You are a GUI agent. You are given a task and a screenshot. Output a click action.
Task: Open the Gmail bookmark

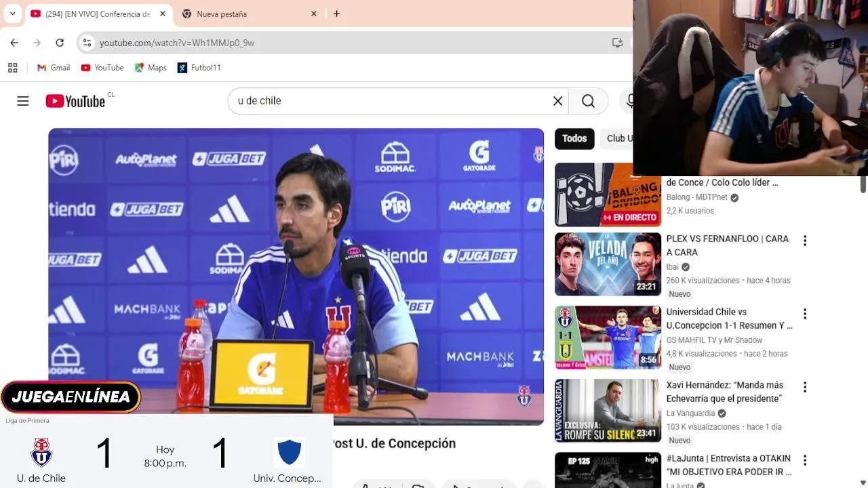tap(53, 68)
